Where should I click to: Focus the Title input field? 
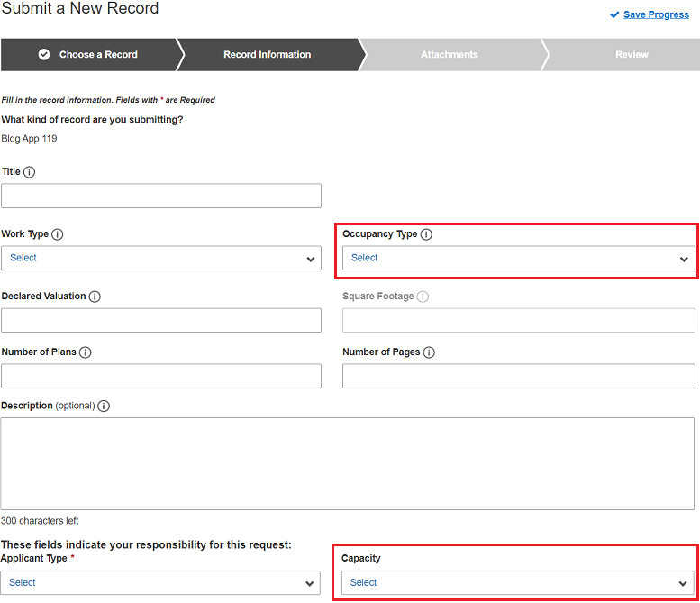[161, 196]
